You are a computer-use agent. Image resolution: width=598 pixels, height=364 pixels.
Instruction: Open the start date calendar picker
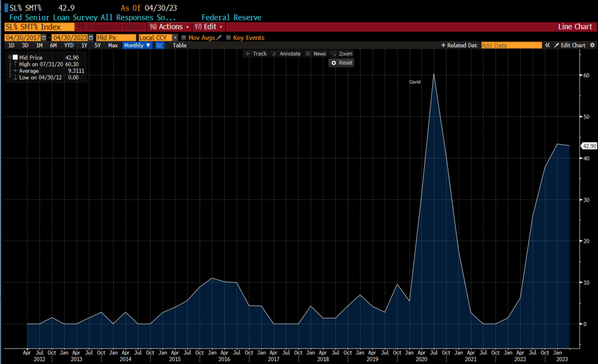point(44,38)
